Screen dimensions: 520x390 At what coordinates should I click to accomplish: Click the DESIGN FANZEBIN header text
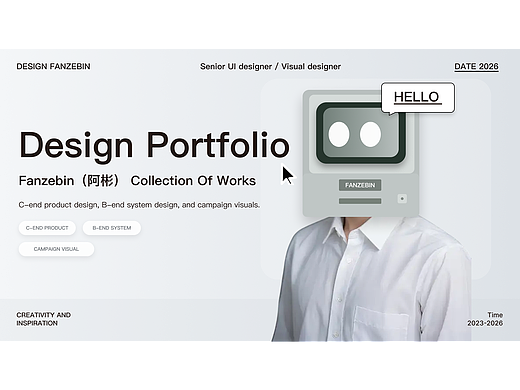click(53, 66)
